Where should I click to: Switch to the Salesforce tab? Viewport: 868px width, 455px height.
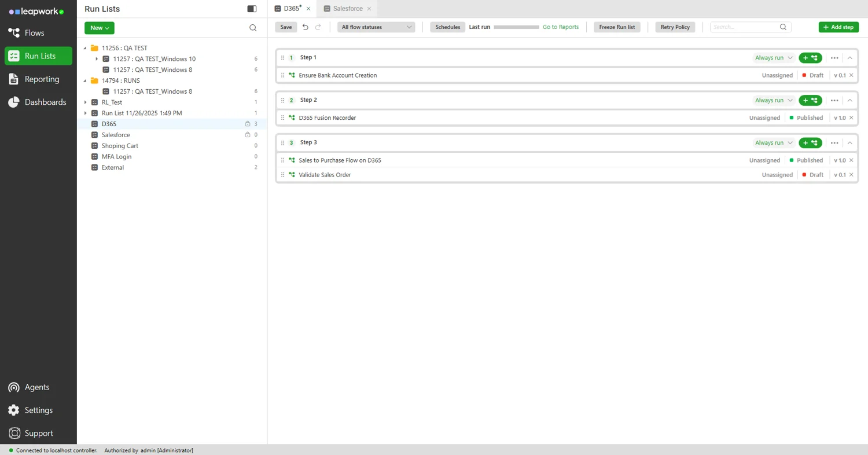pos(347,9)
